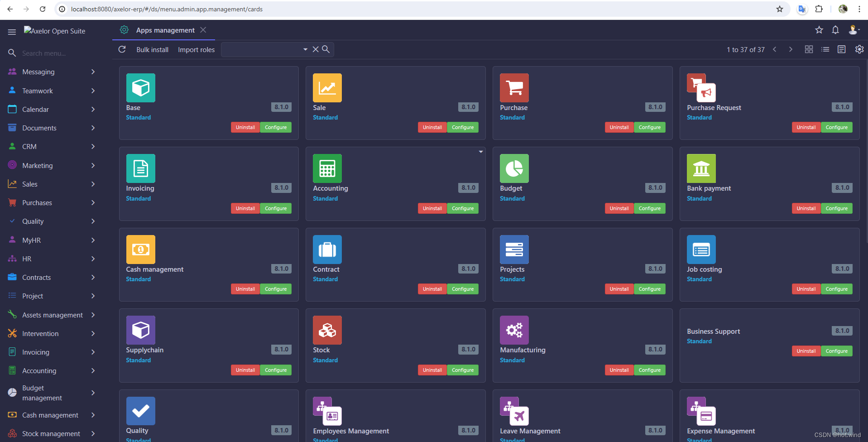Expand Messaging menu
The width and height of the screenshot is (868, 442).
click(93, 72)
